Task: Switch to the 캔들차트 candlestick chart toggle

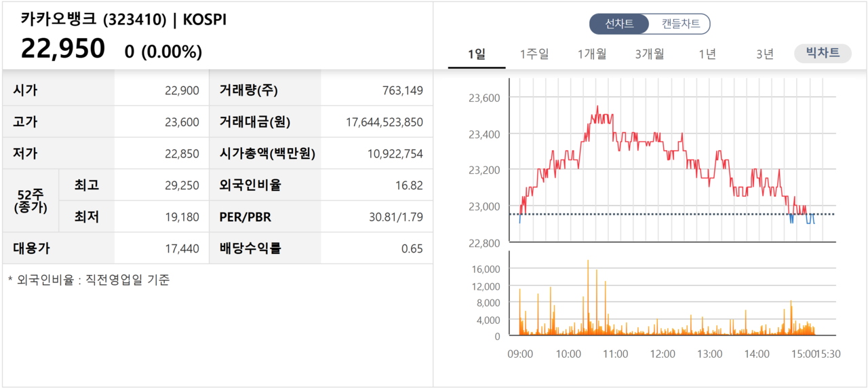Action: [x=680, y=24]
